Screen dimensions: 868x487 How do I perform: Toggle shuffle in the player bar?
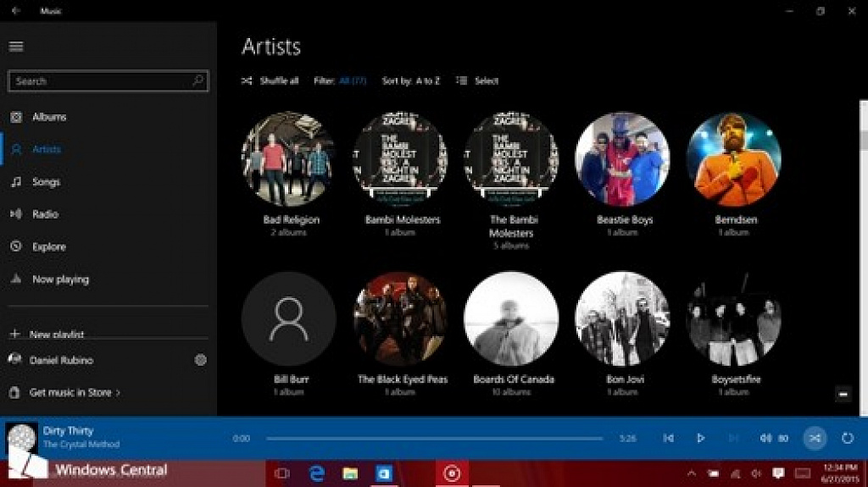click(815, 439)
